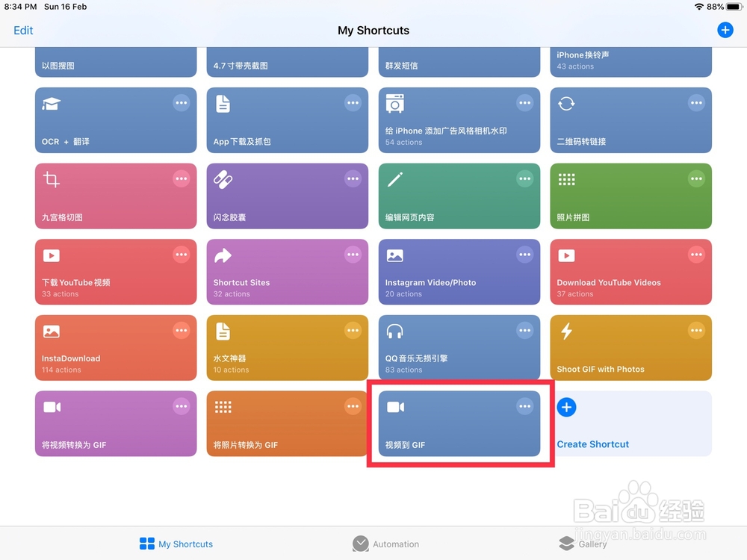Switch to the Automation tab
747x560 pixels.
pos(386,544)
